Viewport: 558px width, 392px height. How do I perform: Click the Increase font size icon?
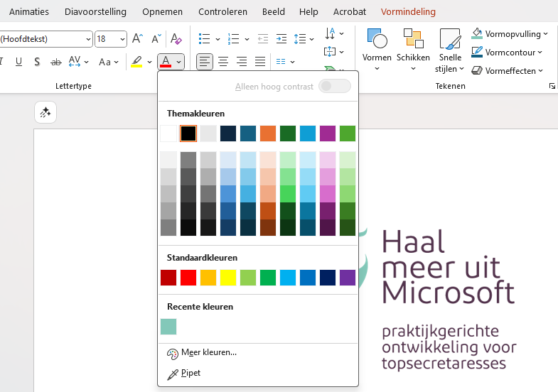click(138, 39)
